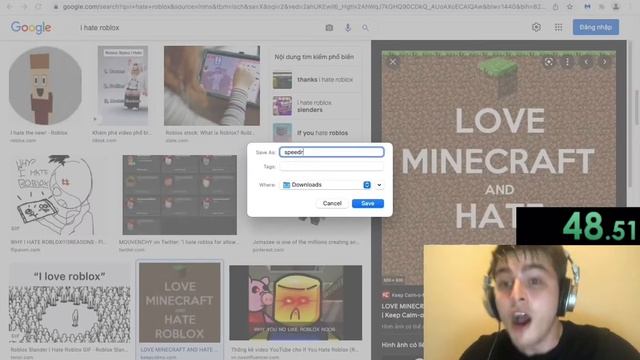Open the tablet drawing photo thumbnail

(x=212, y=86)
